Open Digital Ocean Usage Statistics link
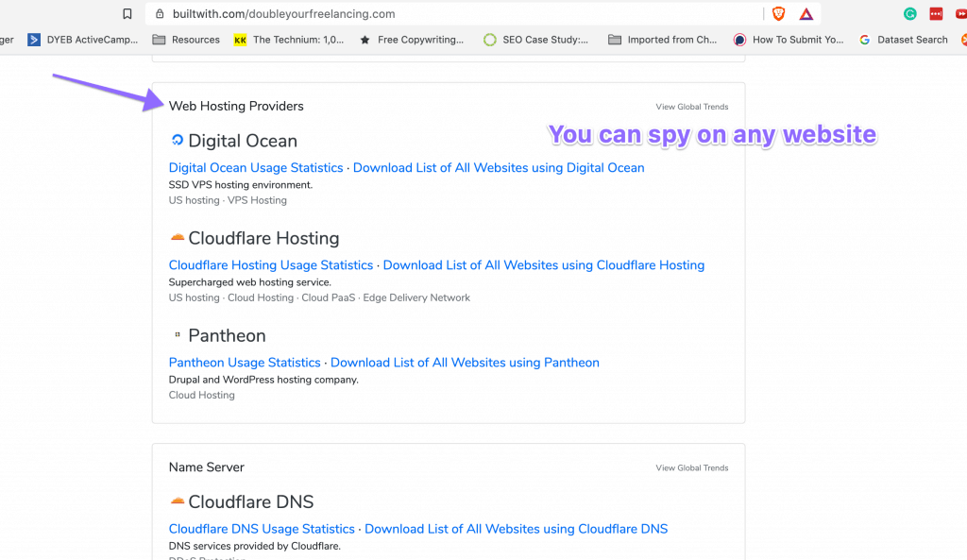This screenshot has width=967, height=560. pos(256,168)
